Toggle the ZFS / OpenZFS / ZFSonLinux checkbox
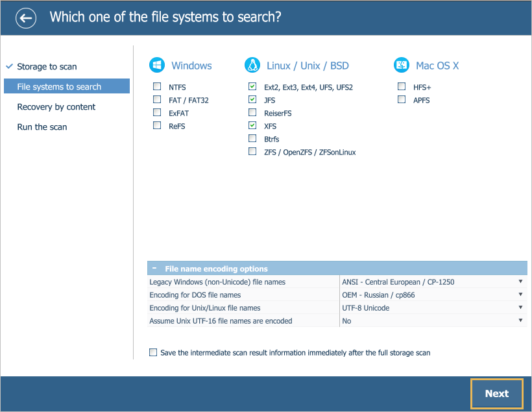The height and width of the screenshot is (412, 532). coord(252,151)
